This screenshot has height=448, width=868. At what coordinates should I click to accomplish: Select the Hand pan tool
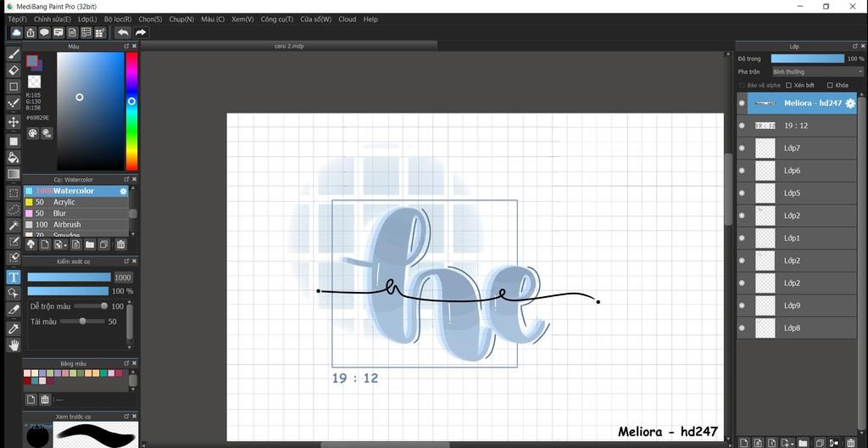[14, 344]
